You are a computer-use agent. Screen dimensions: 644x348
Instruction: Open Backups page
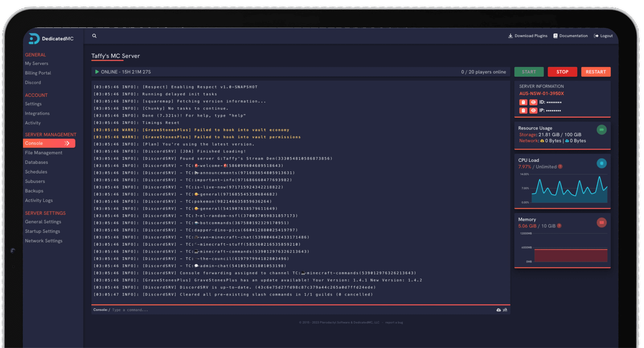pyautogui.click(x=34, y=191)
